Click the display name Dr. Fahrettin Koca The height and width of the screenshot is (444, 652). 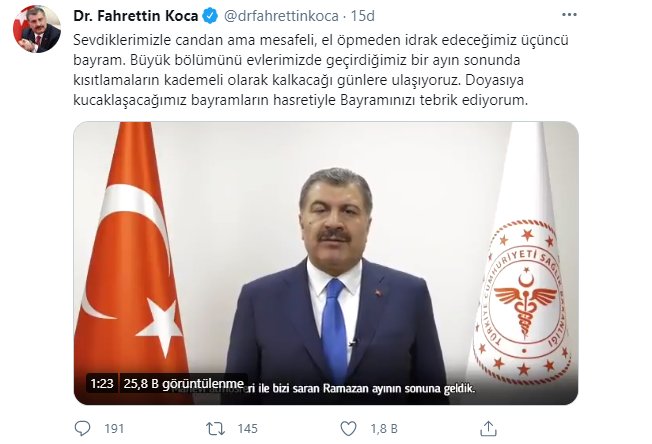(136, 16)
